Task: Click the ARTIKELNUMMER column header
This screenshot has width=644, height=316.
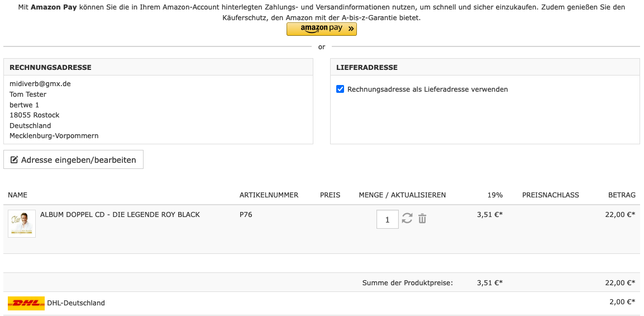Action: click(x=269, y=195)
